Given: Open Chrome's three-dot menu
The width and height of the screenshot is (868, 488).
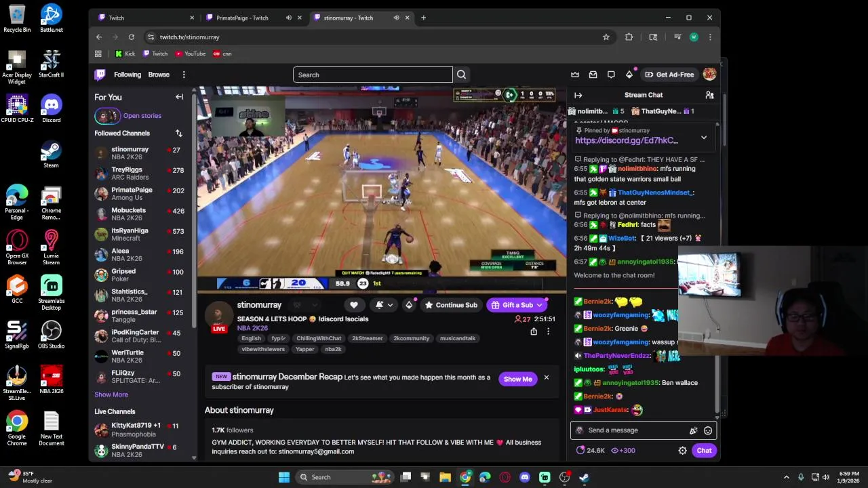Looking at the screenshot, I should (710, 37).
